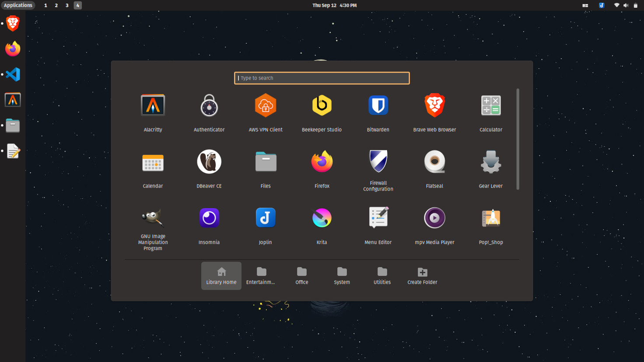Image resolution: width=644 pixels, height=362 pixels.
Task: Click the Firefox icon in the dock
Action: point(13,49)
